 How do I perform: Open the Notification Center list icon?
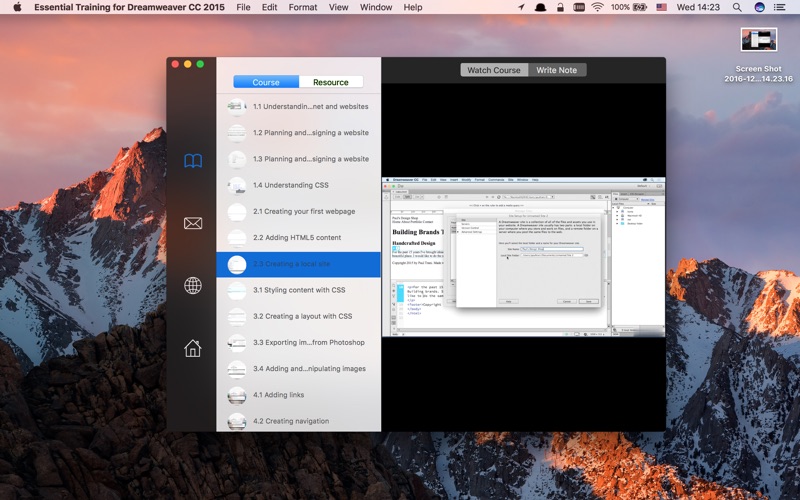pyautogui.click(x=779, y=7)
